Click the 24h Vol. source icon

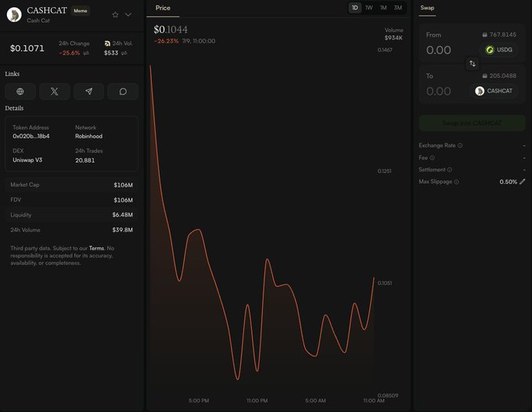coord(107,44)
